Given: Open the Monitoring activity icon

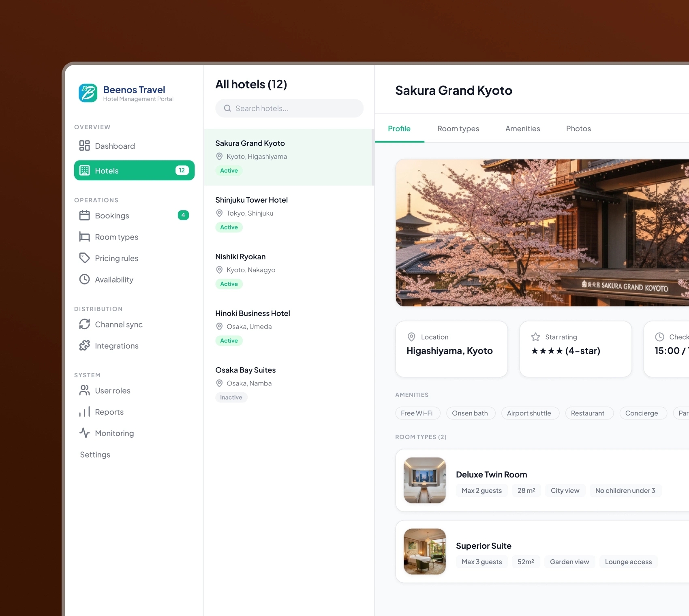Looking at the screenshot, I should pyautogui.click(x=84, y=433).
